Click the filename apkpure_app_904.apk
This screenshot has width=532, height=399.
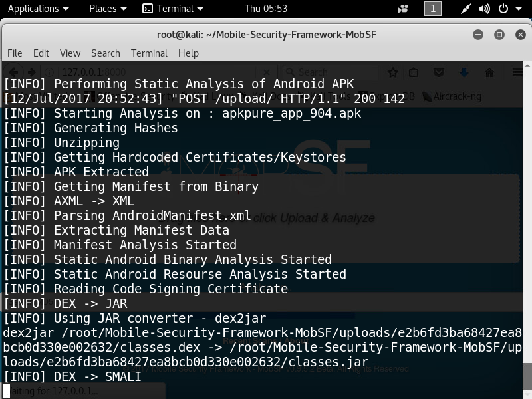pyautogui.click(x=291, y=114)
